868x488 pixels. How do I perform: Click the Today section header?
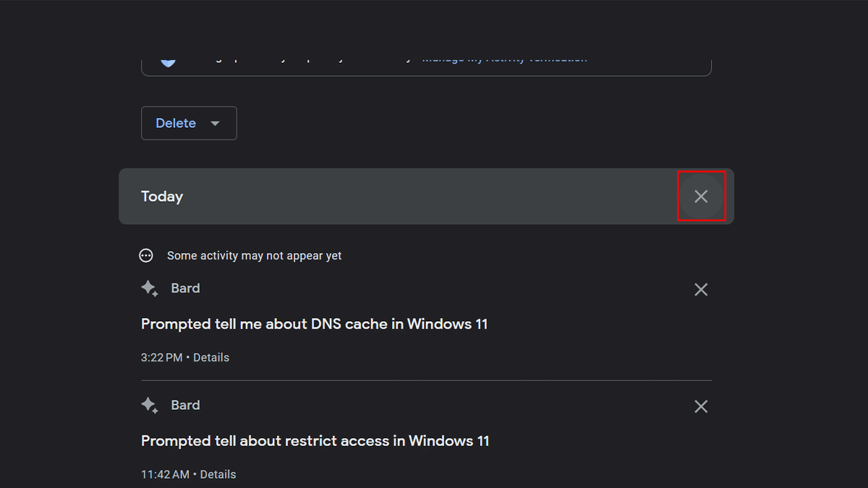coord(162,197)
